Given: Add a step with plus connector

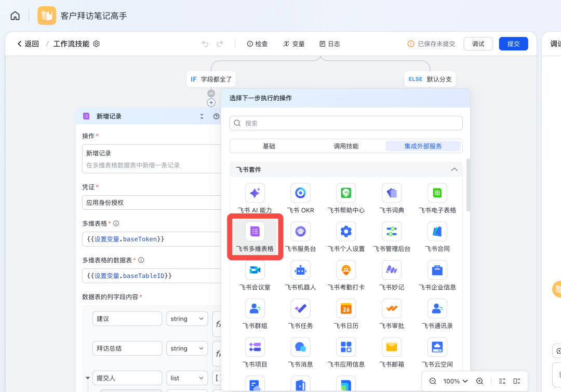Looking at the screenshot, I should (x=211, y=103).
